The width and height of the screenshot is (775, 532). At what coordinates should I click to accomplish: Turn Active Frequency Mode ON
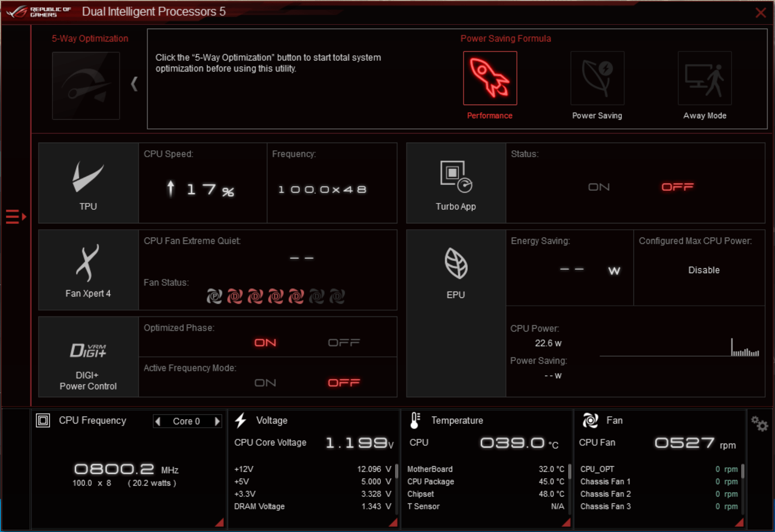(265, 383)
